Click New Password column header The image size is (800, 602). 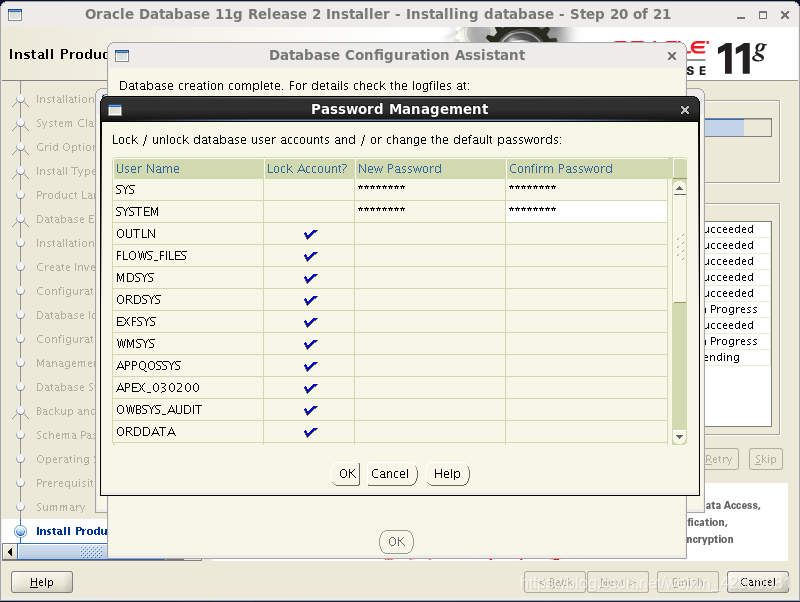coord(430,169)
